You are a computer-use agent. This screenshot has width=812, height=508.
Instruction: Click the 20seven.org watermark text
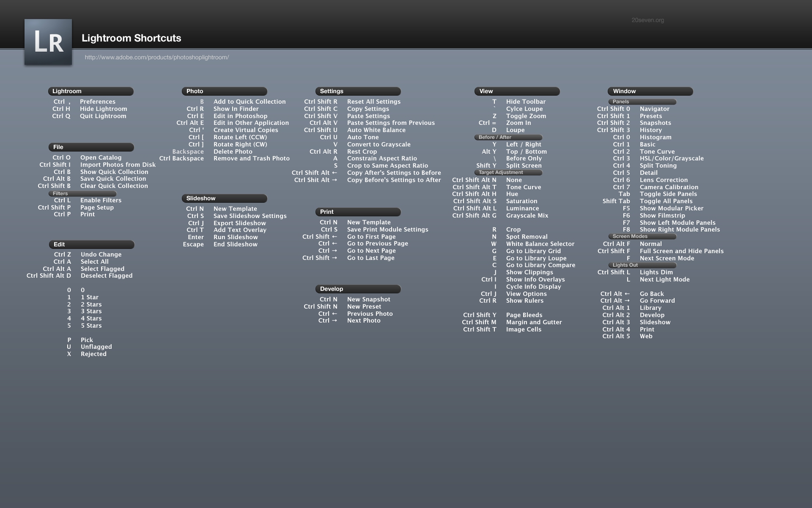coord(647,20)
